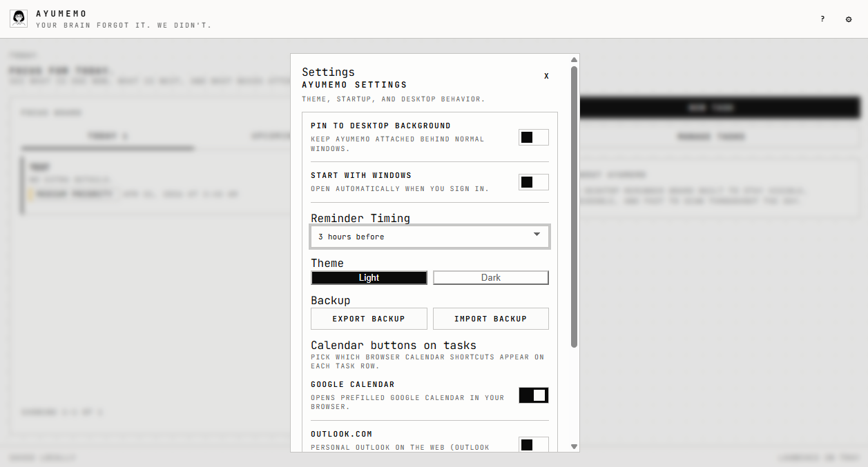The height and width of the screenshot is (467, 868).
Task: Select the Light theme option
Action: (369, 277)
